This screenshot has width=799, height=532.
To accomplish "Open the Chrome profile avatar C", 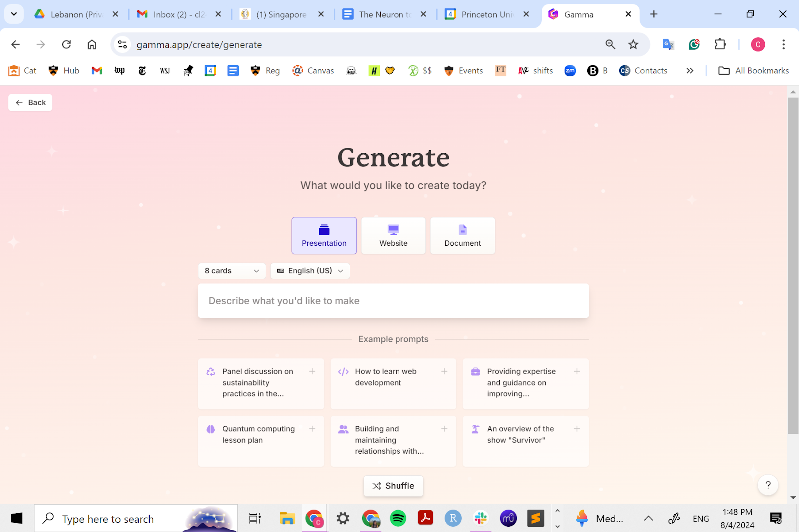I will point(758,44).
